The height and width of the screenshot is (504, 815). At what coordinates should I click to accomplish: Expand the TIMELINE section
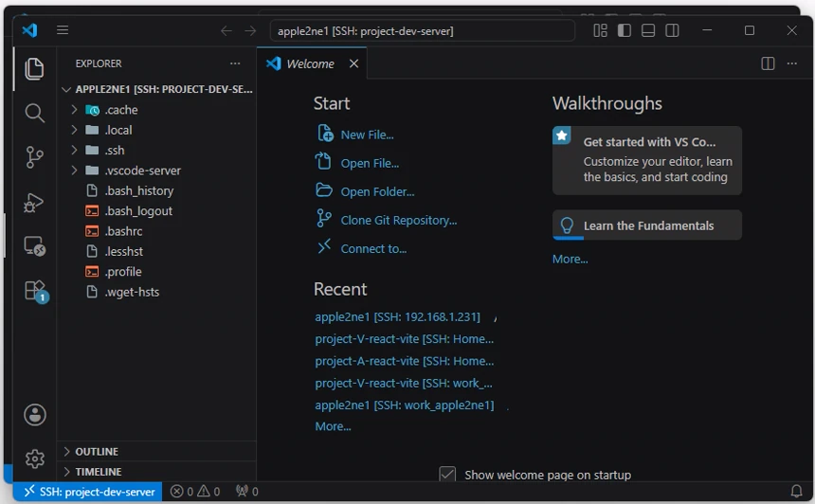pyautogui.click(x=157, y=472)
